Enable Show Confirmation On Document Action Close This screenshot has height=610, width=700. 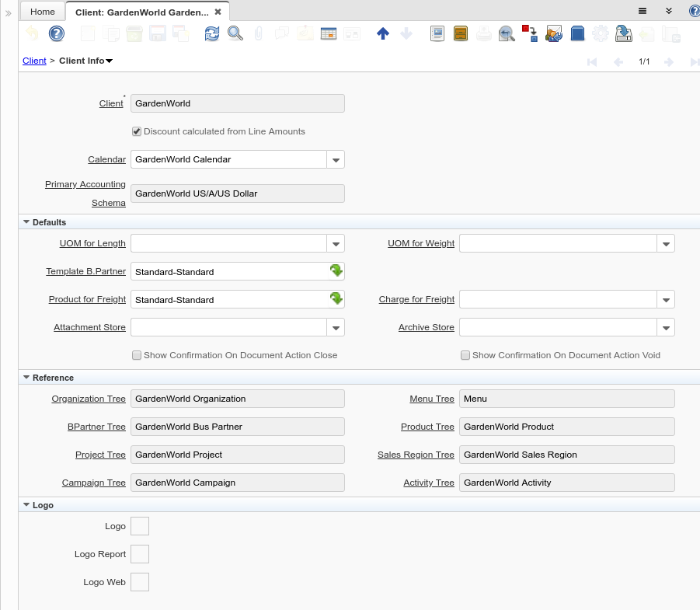pos(137,355)
